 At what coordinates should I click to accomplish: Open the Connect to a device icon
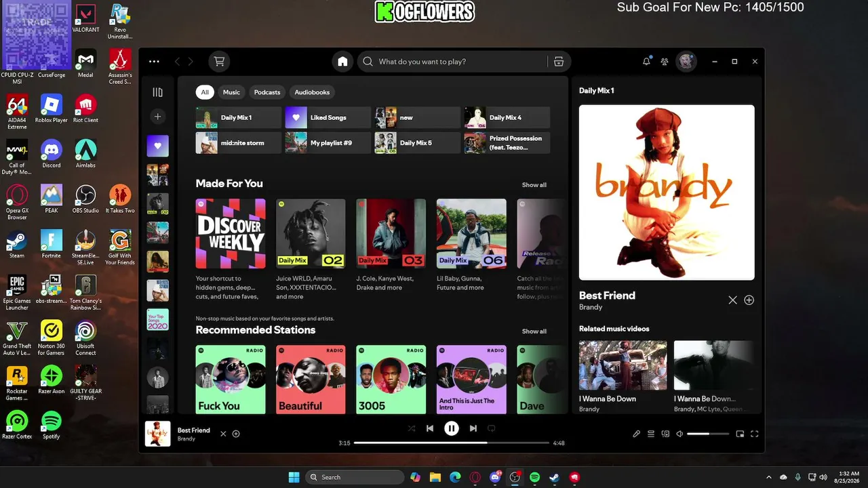coord(665,434)
